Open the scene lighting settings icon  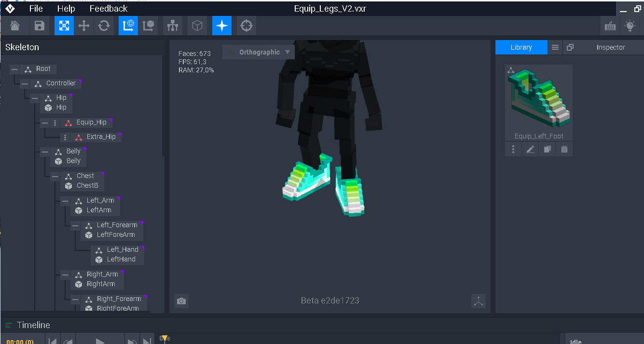coord(630,26)
